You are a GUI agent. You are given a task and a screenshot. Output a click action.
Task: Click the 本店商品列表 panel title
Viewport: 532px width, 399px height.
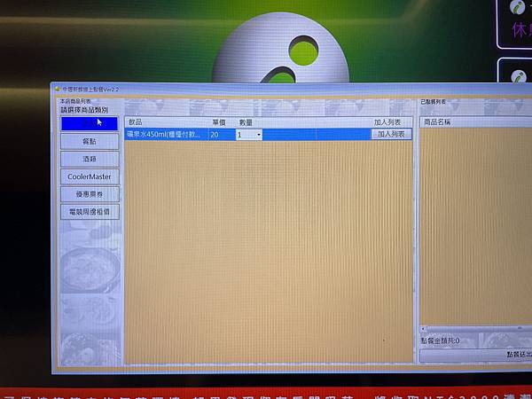(75, 101)
